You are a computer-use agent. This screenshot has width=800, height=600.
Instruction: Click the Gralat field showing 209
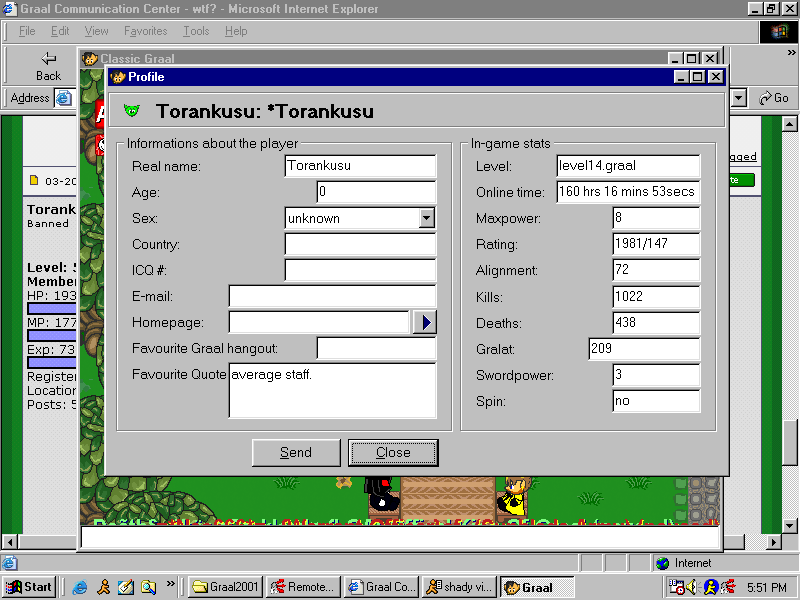(x=644, y=348)
